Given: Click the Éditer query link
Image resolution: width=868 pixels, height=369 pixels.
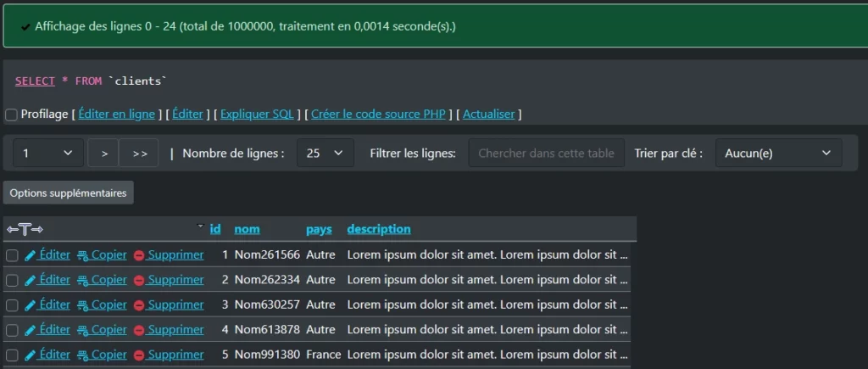Looking at the screenshot, I should 187,115.
